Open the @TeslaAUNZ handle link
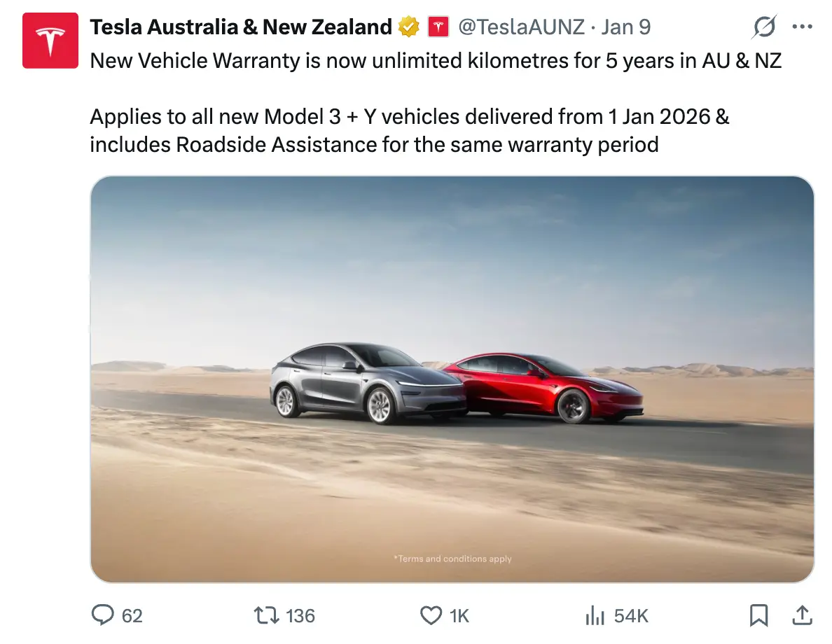 tap(520, 27)
